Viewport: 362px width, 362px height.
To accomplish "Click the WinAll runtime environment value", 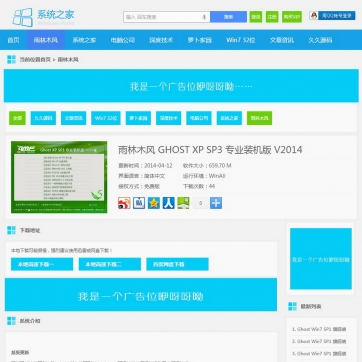I will tap(217, 176).
